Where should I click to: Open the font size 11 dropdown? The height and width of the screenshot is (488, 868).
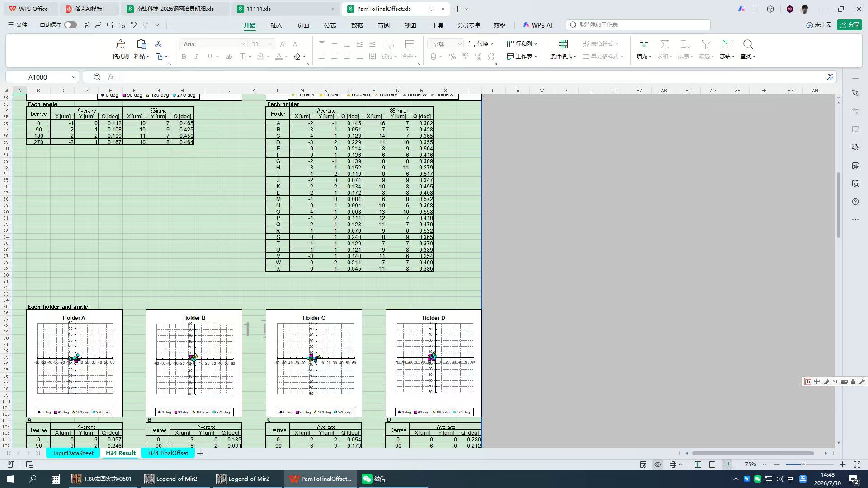(270, 44)
